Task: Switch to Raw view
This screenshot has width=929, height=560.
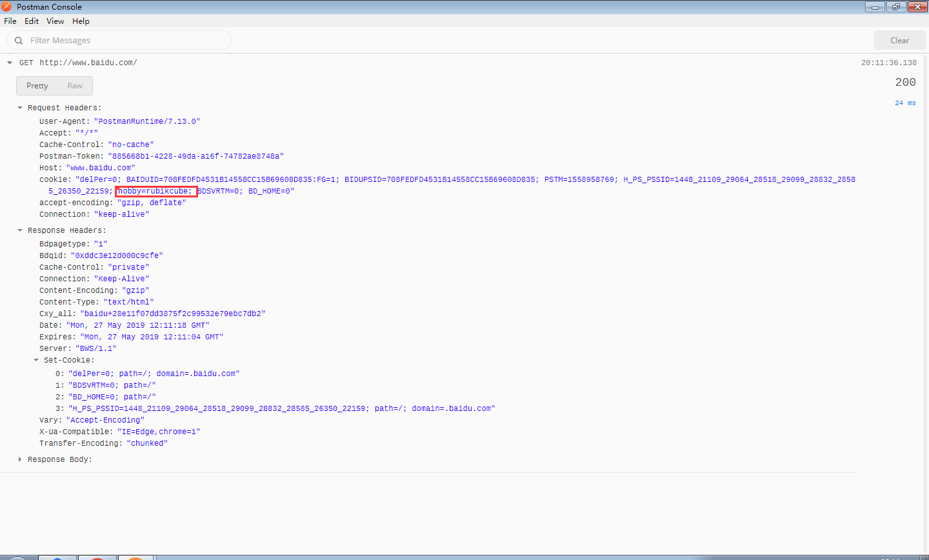Action: pyautogui.click(x=75, y=86)
